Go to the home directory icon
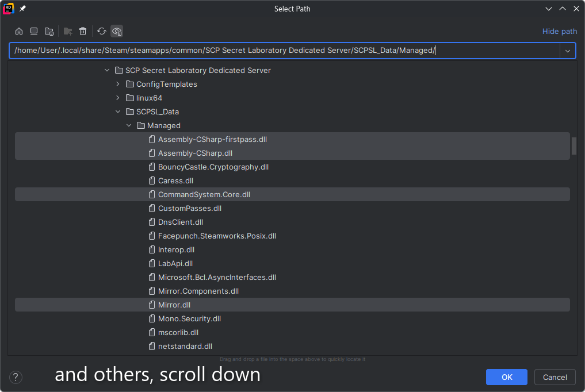The width and height of the screenshot is (585, 392). tap(19, 31)
